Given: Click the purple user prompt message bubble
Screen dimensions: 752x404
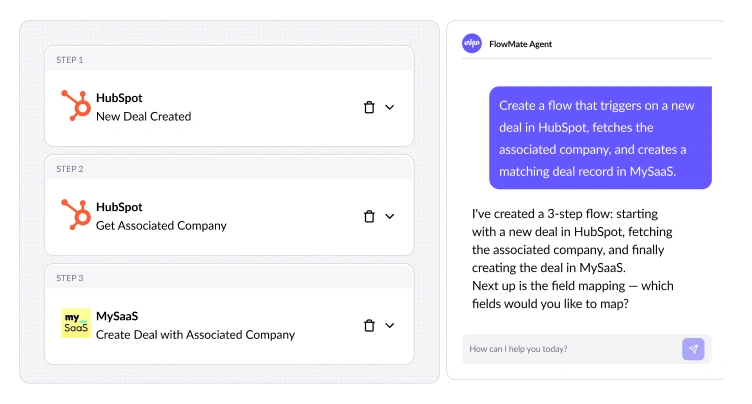Looking at the screenshot, I should point(600,138).
